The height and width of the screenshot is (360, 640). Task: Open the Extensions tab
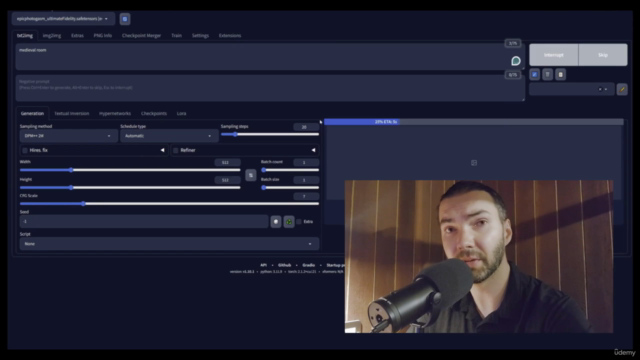coord(230,36)
